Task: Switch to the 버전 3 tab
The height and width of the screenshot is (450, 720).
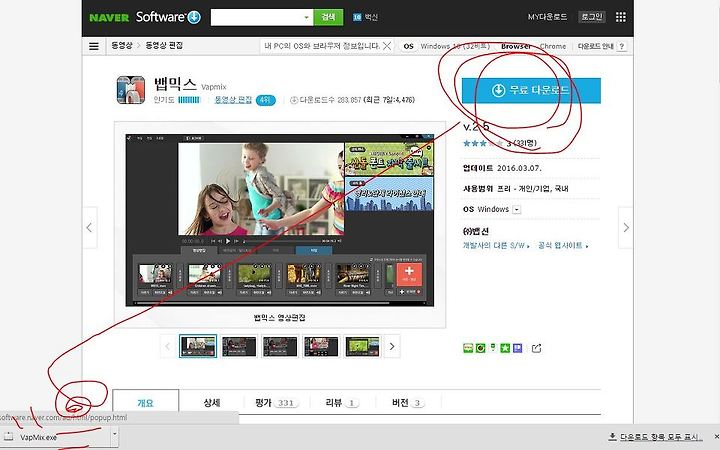Action: 408,403
